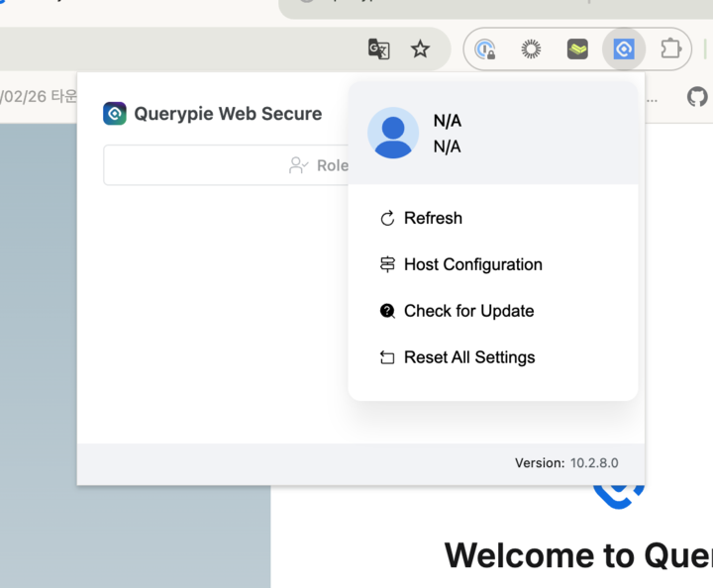
Task: Open the 1Password extension icon
Action: tap(485, 49)
